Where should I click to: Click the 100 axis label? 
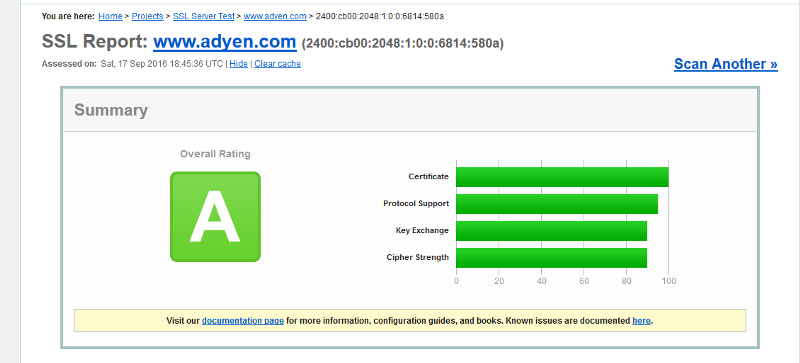[669, 281]
